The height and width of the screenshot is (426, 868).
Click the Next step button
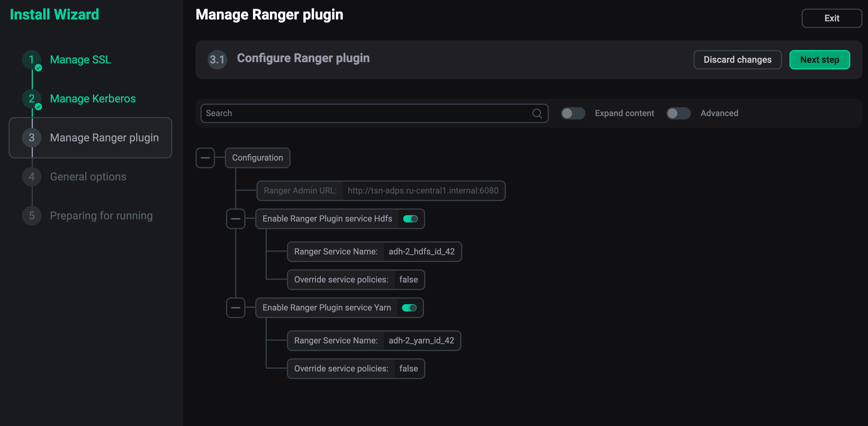pyautogui.click(x=820, y=60)
